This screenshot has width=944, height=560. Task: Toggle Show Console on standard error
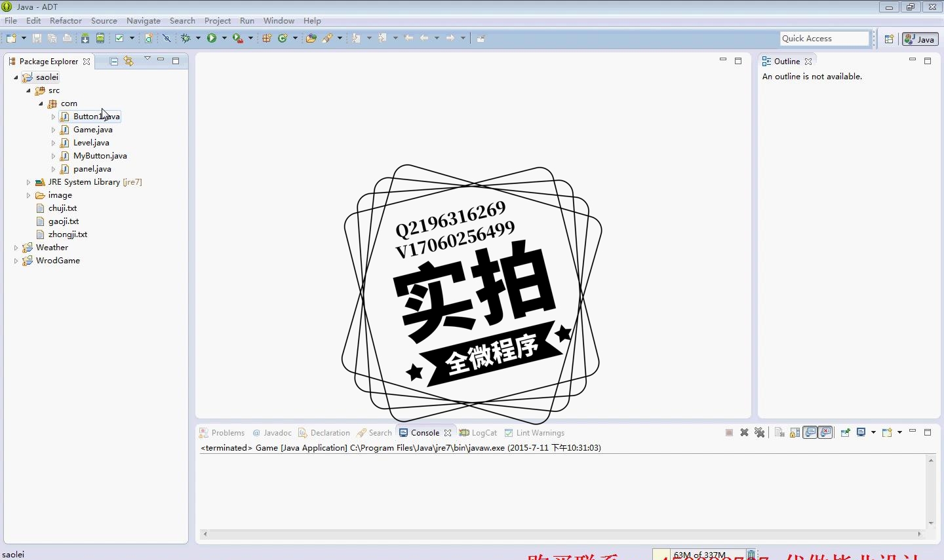pos(826,432)
